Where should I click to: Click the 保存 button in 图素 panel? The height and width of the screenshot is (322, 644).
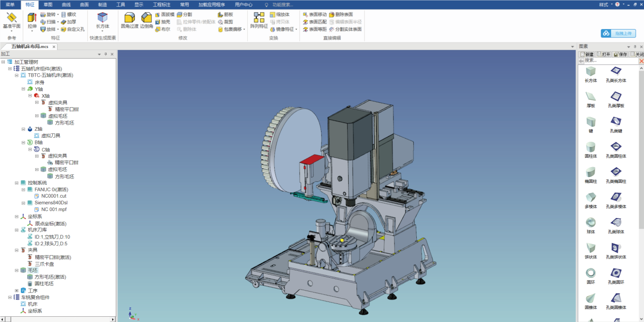point(620,54)
